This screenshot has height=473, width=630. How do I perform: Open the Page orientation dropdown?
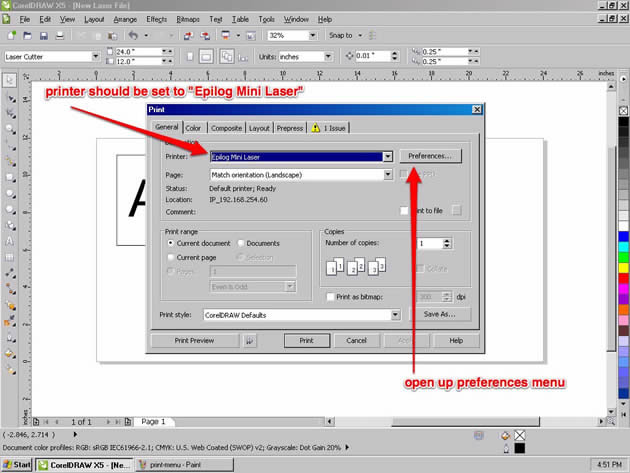[388, 175]
